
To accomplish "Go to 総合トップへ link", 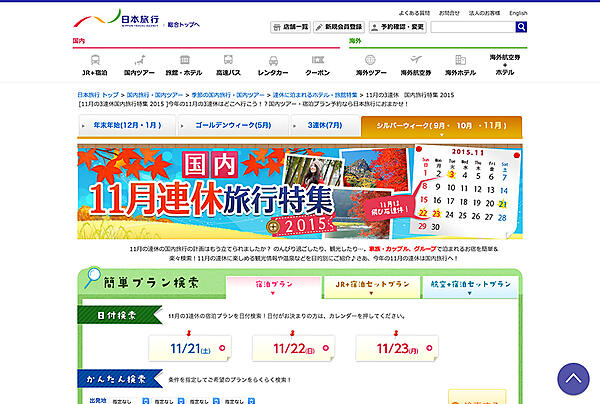I will point(183,24).
